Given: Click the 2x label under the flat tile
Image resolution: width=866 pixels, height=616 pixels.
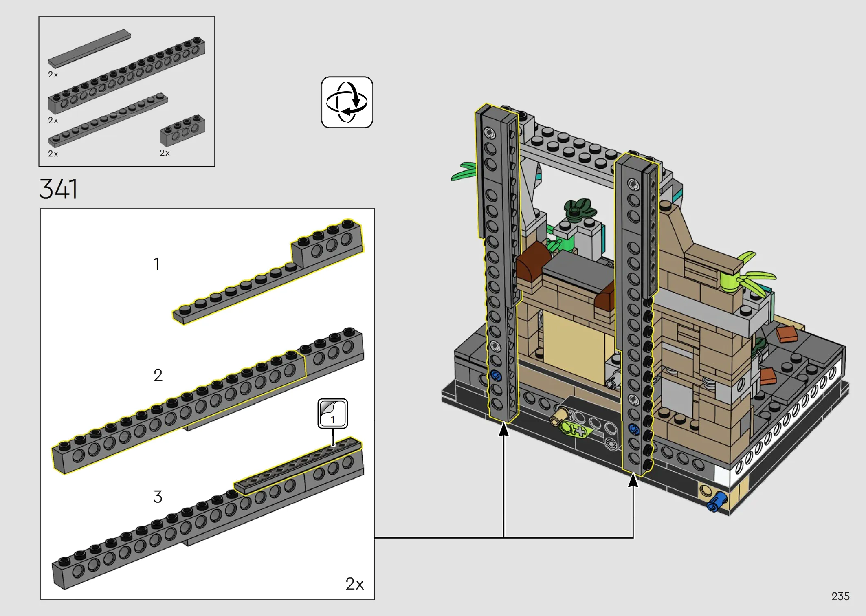Looking at the screenshot, I should coord(53,75).
